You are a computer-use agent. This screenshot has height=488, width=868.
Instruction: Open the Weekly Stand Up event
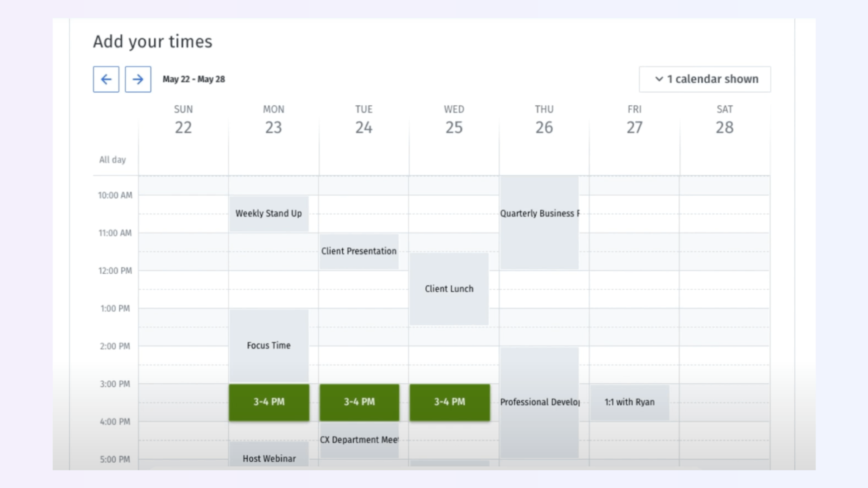(269, 214)
